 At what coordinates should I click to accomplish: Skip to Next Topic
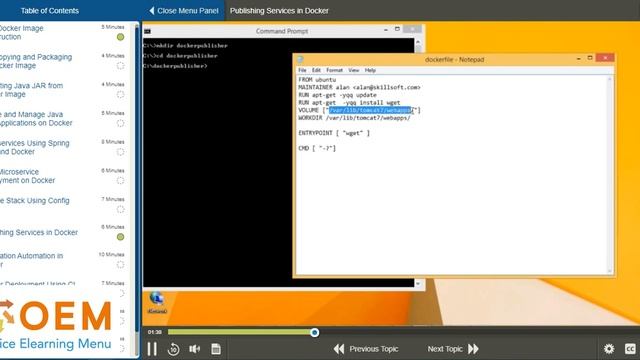453,349
